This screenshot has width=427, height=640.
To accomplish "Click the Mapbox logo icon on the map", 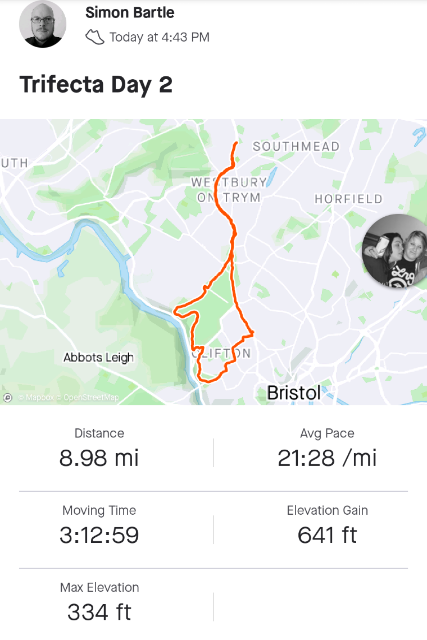I will point(7,397).
